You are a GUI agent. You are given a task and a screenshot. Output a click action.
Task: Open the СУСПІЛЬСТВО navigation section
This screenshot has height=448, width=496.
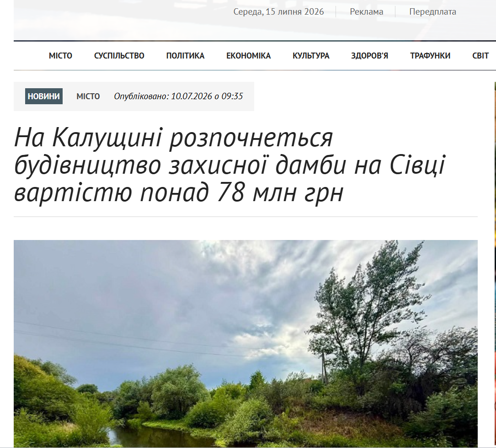coord(119,56)
